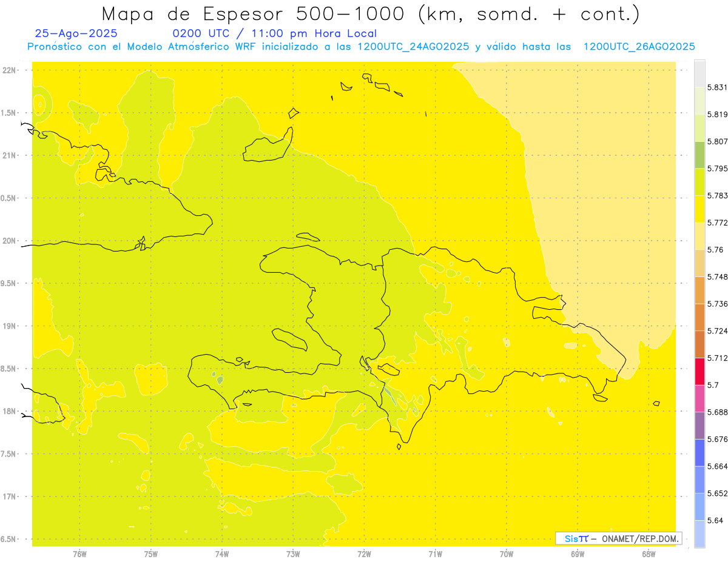This screenshot has width=728, height=562.
Task: Select the date label "25-Ago-2025"
Action: (x=76, y=34)
